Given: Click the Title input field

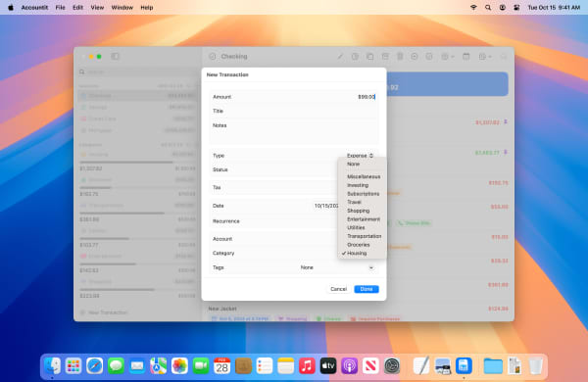Looking at the screenshot, I should tap(294, 111).
